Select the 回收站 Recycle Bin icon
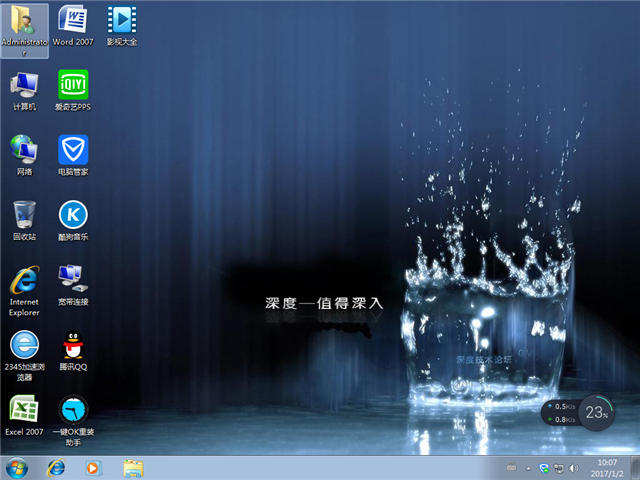640x480 pixels. coord(24,214)
